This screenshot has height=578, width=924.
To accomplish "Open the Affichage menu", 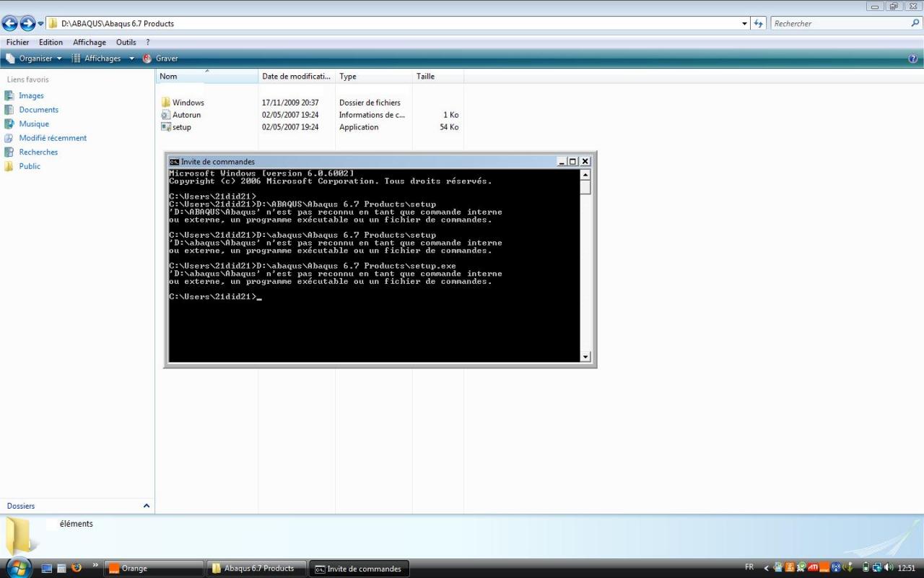I will (90, 42).
